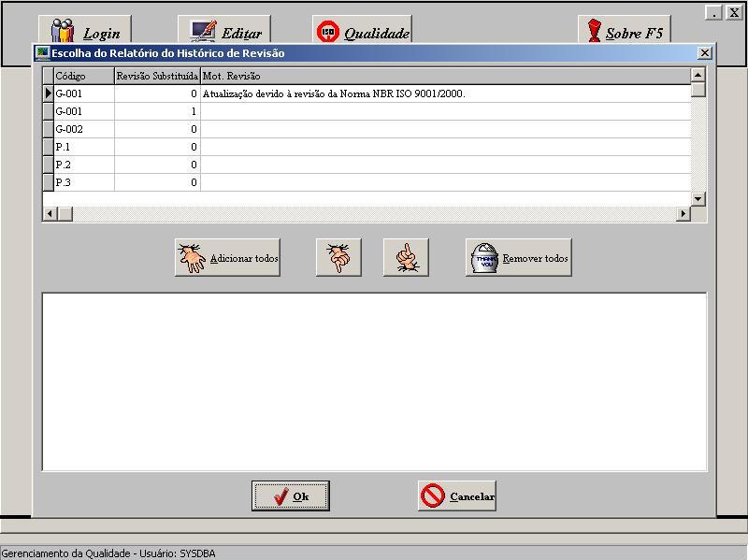
Task: Click the upward-pointing hand button
Action: [x=406, y=258]
